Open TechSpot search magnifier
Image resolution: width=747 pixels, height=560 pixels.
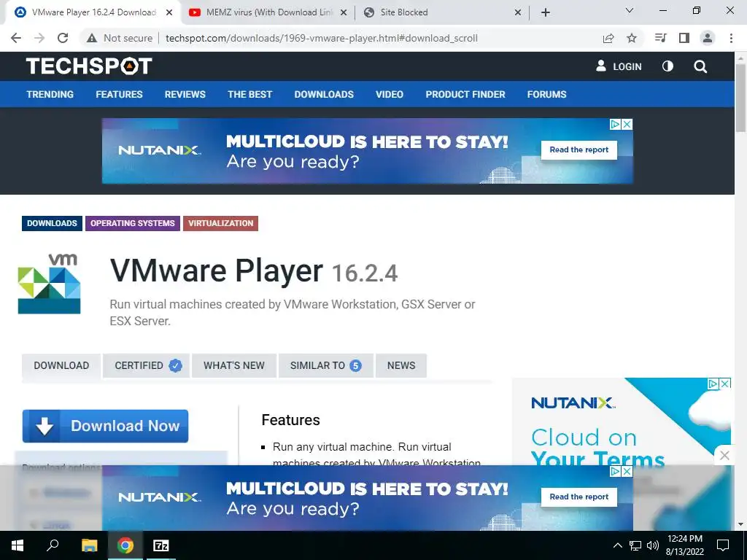tap(700, 66)
